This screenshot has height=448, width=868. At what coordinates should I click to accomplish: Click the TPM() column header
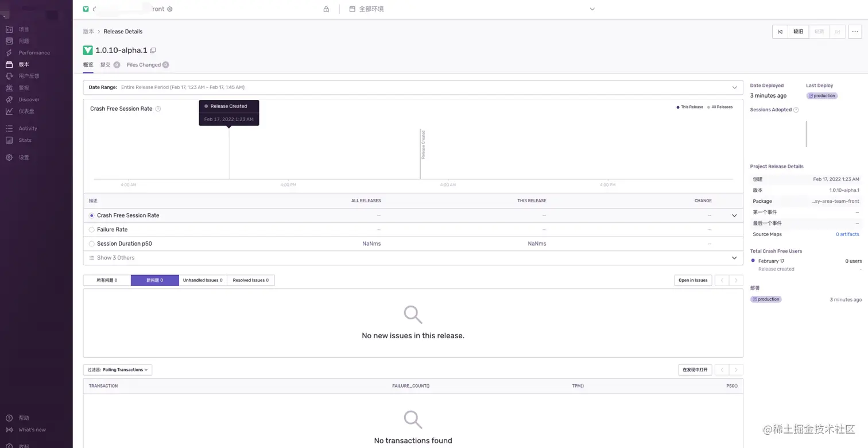(578, 386)
